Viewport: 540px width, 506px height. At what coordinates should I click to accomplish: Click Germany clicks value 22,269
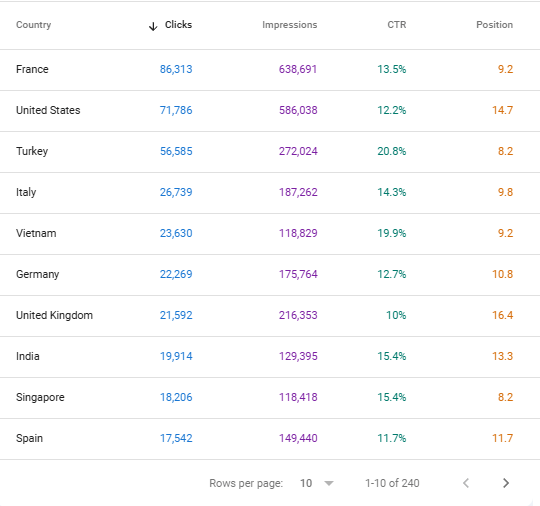[176, 274]
